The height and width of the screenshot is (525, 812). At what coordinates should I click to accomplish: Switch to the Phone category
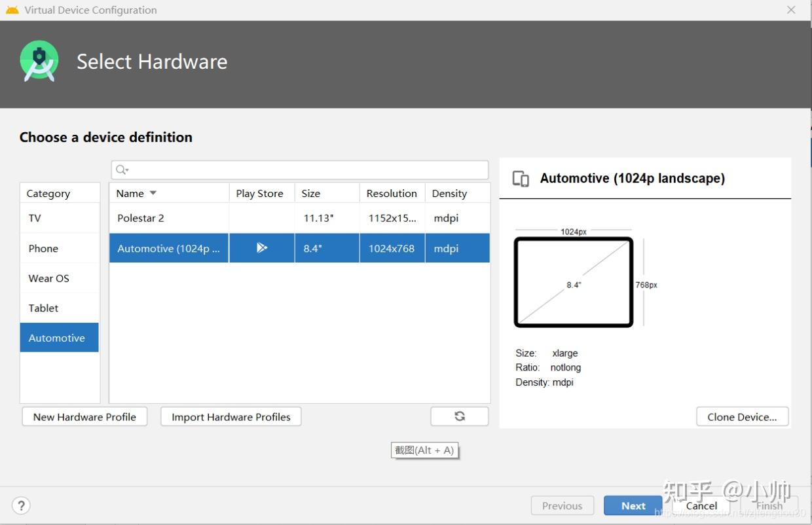coord(43,248)
